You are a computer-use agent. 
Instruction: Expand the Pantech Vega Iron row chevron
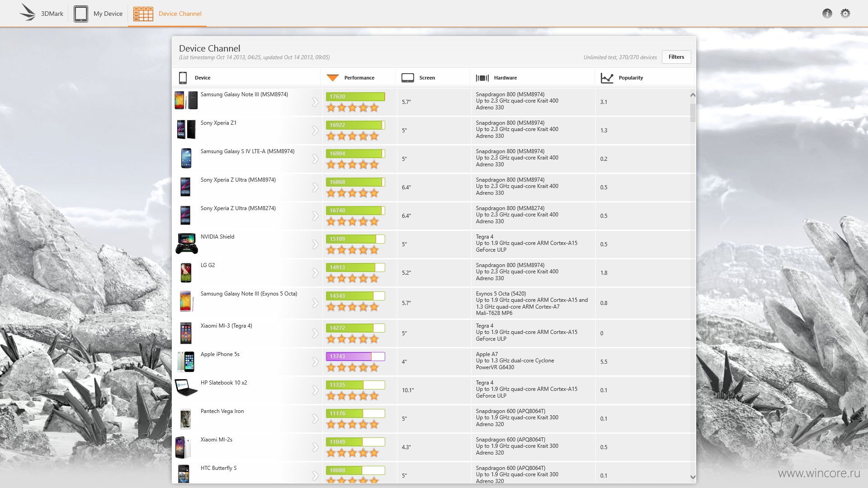click(315, 419)
